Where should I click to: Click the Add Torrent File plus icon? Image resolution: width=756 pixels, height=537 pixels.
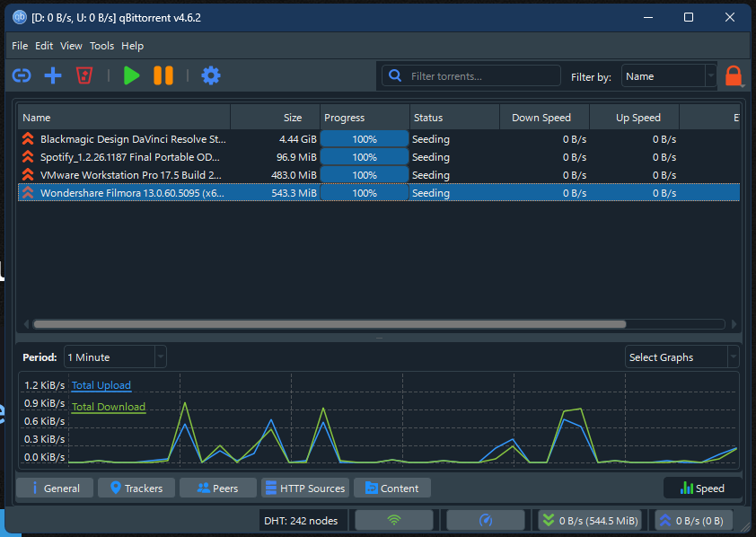pyautogui.click(x=53, y=75)
